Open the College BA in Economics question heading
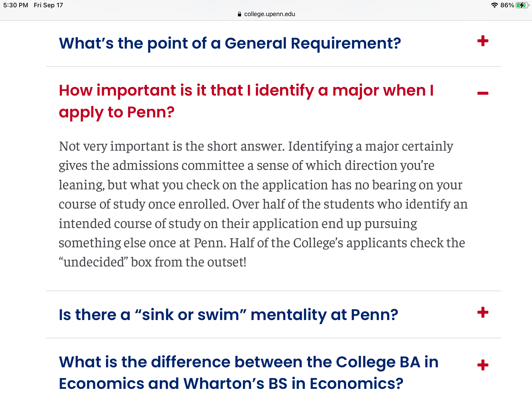The height and width of the screenshot is (399, 532). click(249, 373)
